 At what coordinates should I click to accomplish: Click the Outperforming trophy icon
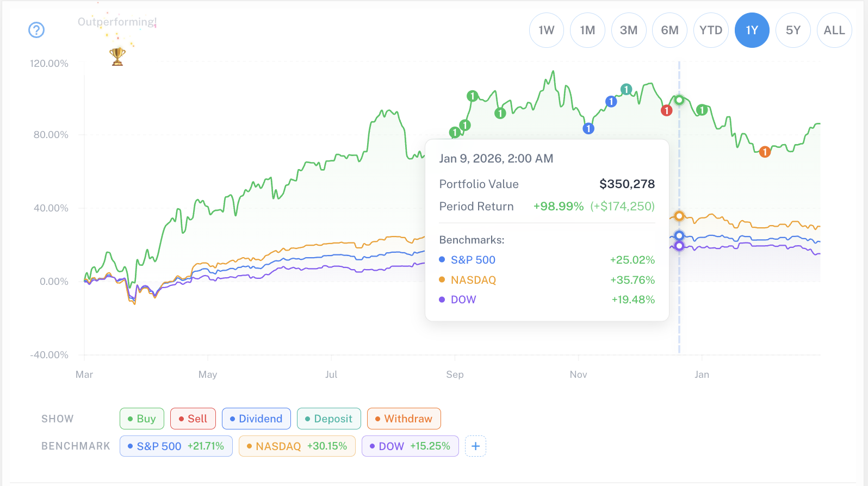(x=117, y=56)
